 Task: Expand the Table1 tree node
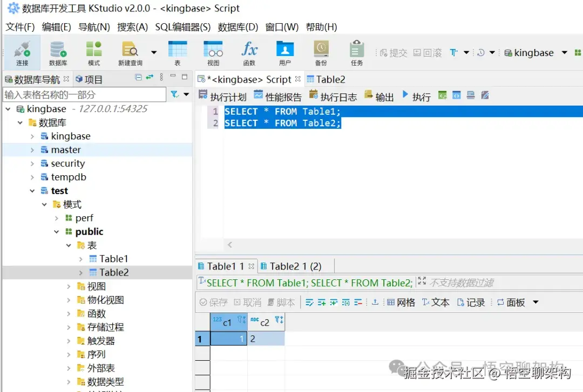[x=80, y=259]
